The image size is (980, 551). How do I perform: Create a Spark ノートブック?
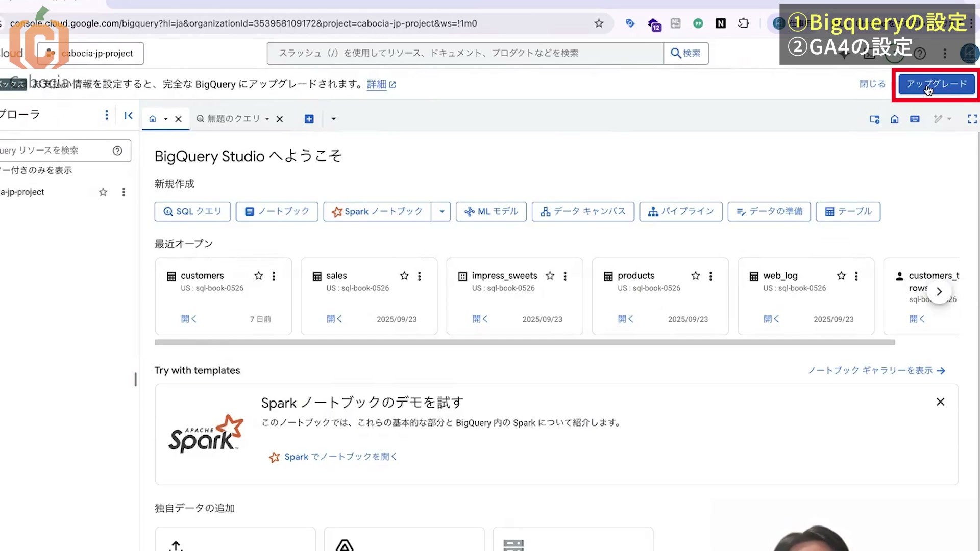pyautogui.click(x=377, y=211)
